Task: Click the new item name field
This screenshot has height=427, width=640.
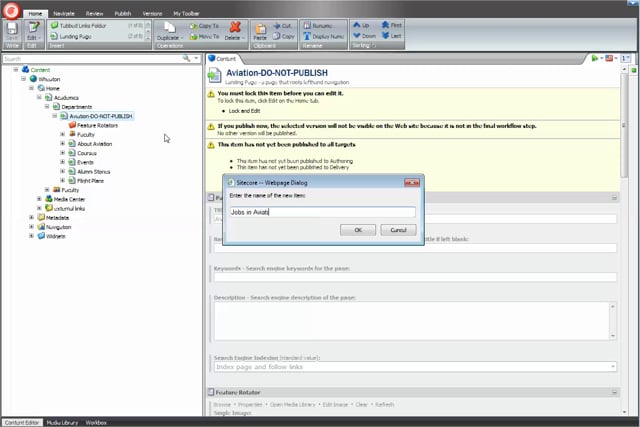Action: [x=315, y=212]
